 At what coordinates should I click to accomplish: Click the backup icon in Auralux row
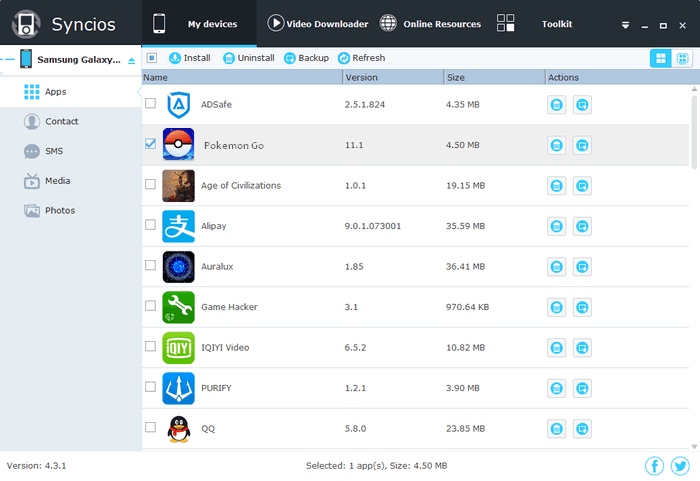pyautogui.click(x=582, y=267)
